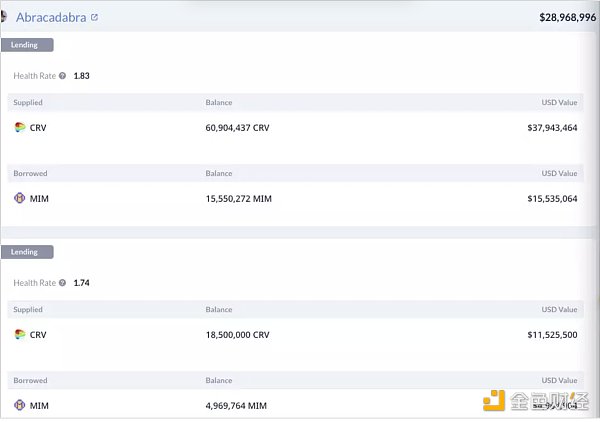Click the Balance header above 18,500,000 CRV

[x=219, y=310]
